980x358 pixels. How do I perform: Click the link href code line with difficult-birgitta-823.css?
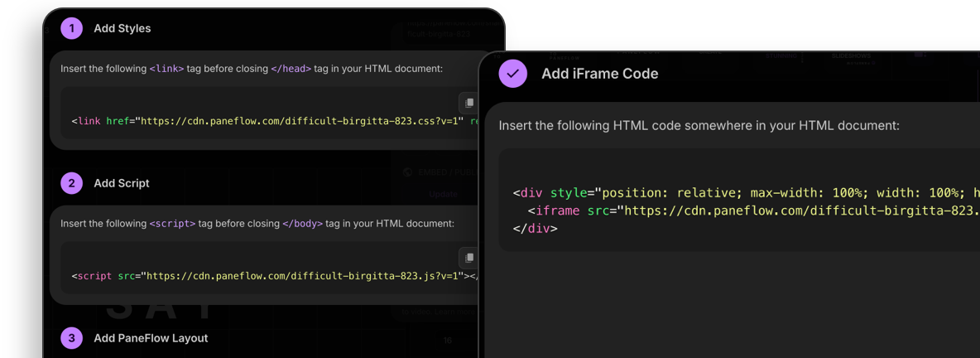point(274,121)
